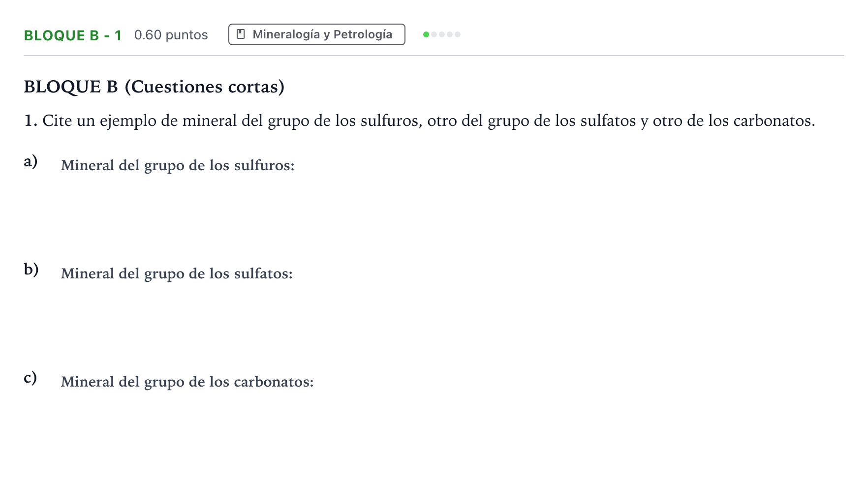Click the book icon in the subject tag
The image size is (868, 482).
pyautogui.click(x=241, y=34)
